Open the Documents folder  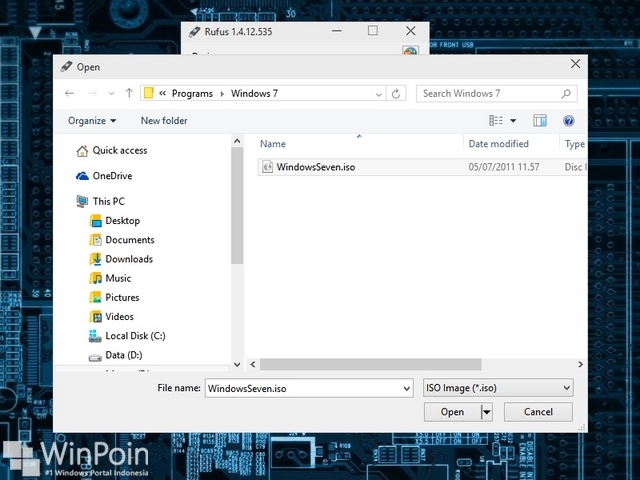[x=130, y=240]
